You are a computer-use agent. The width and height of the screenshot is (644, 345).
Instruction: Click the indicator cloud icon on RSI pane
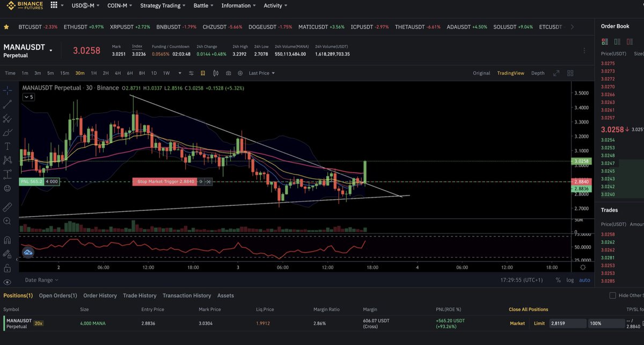pos(27,251)
